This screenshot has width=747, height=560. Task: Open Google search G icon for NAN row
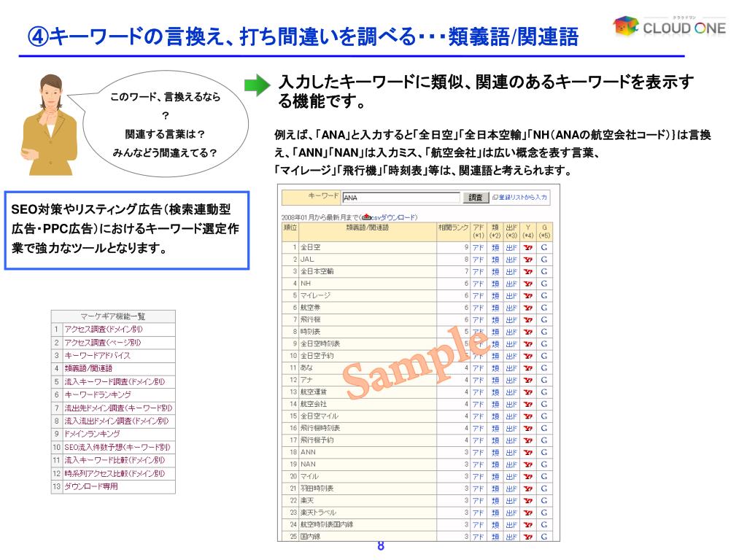[x=544, y=464]
